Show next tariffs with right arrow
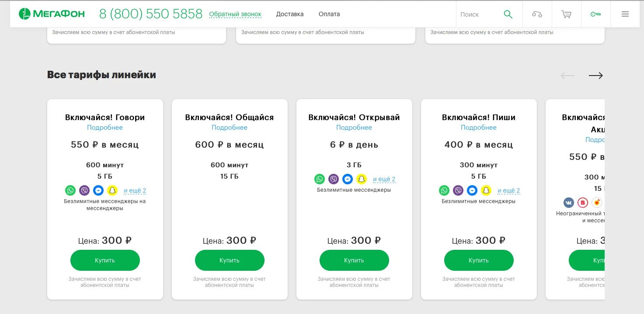 [x=595, y=76]
